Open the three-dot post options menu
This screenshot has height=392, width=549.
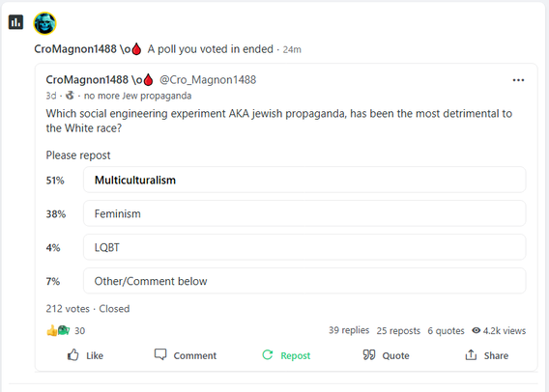click(x=518, y=80)
